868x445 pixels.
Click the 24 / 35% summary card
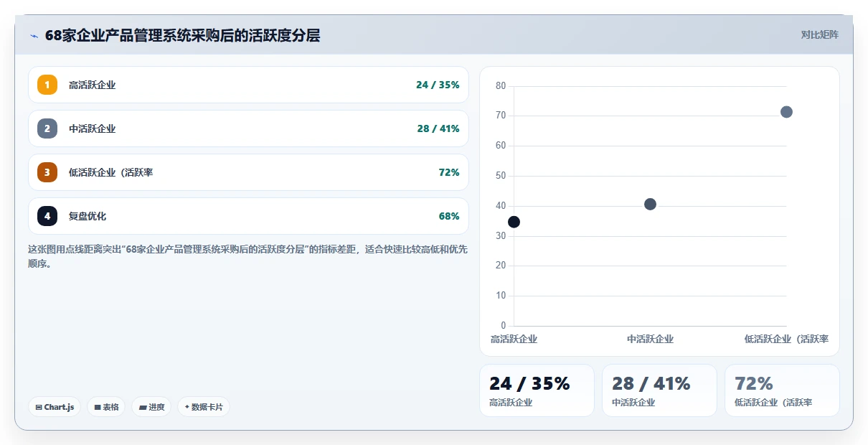coord(537,390)
